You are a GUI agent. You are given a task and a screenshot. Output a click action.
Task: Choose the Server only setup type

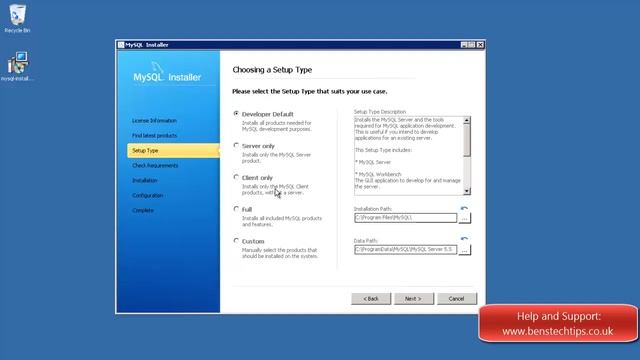(x=236, y=145)
